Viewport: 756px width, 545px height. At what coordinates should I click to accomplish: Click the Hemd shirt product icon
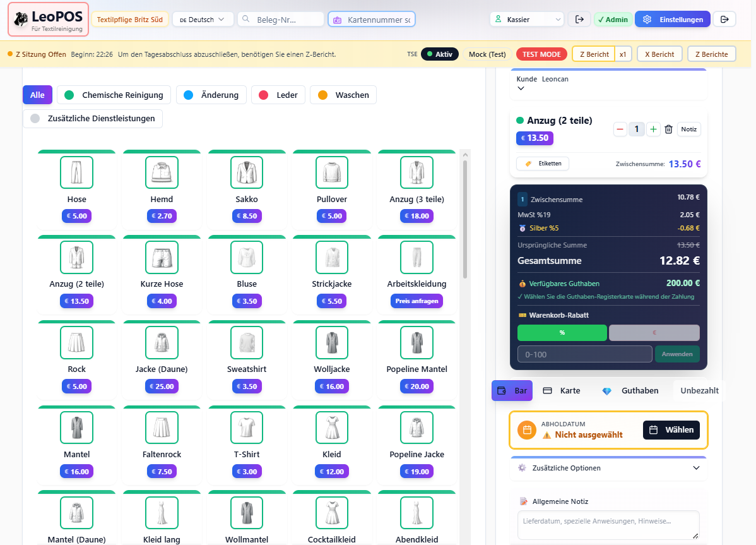[162, 172]
